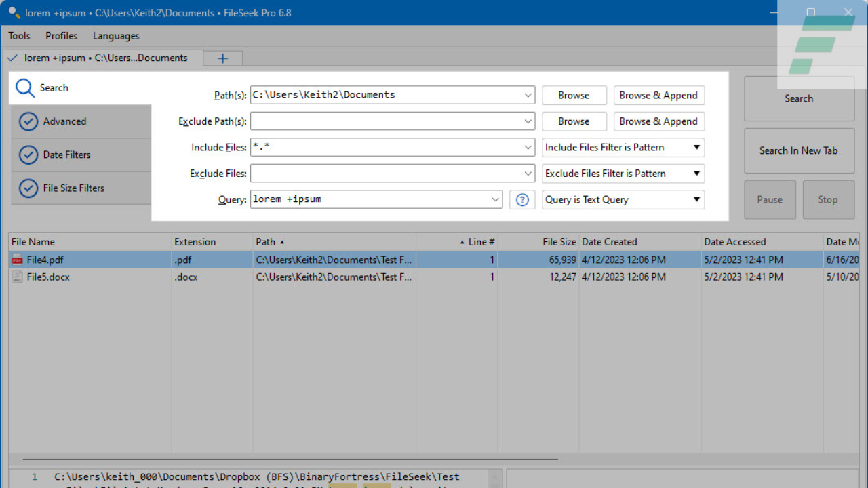Image resolution: width=868 pixels, height=488 pixels.
Task: Click the .pdf extension cell
Action: (x=183, y=260)
